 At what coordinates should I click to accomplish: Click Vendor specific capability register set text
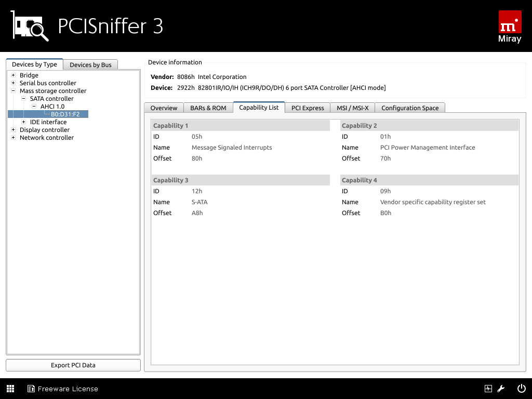(x=433, y=202)
